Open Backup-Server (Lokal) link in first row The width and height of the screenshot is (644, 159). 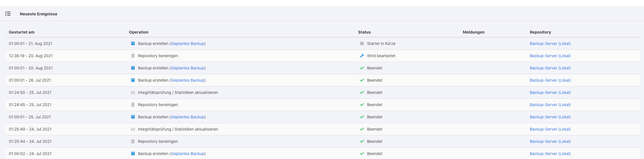click(550, 44)
